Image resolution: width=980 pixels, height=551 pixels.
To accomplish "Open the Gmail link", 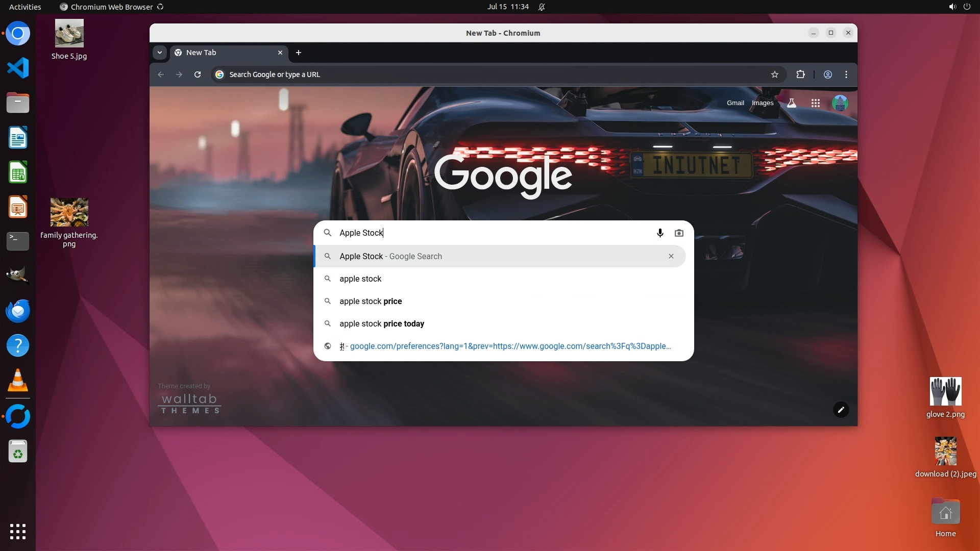I will (x=735, y=103).
